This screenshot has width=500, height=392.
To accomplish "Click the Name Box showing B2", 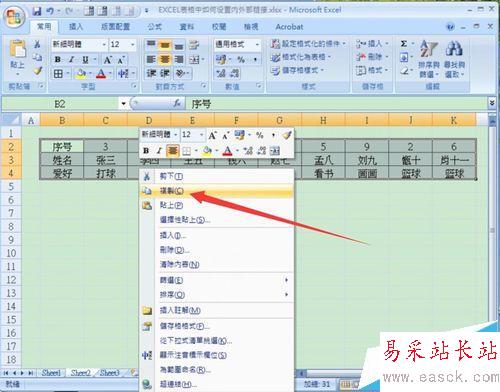I will click(x=60, y=104).
